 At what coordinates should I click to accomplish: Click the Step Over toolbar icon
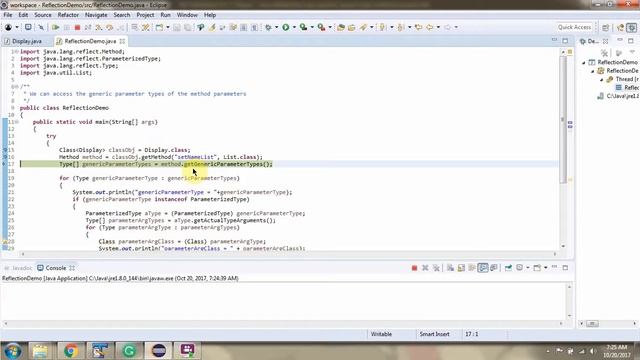point(110,27)
